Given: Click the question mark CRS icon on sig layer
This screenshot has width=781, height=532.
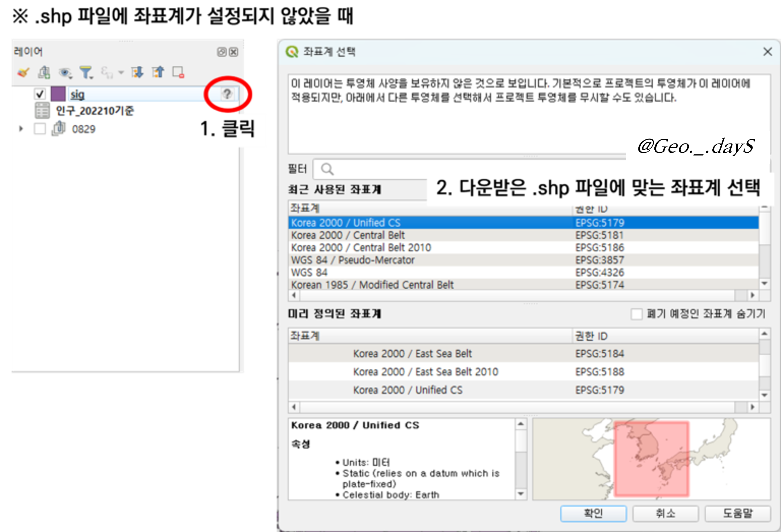Looking at the screenshot, I should pyautogui.click(x=227, y=94).
